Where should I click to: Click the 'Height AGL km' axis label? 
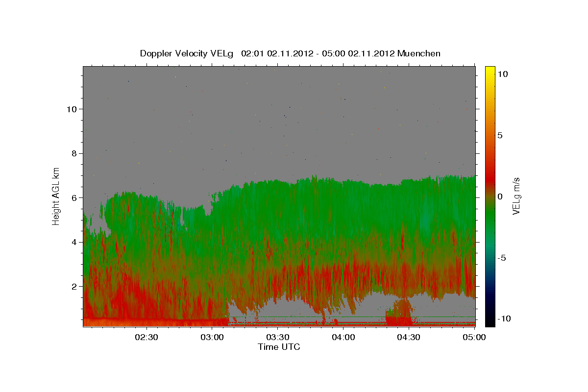pos(56,196)
